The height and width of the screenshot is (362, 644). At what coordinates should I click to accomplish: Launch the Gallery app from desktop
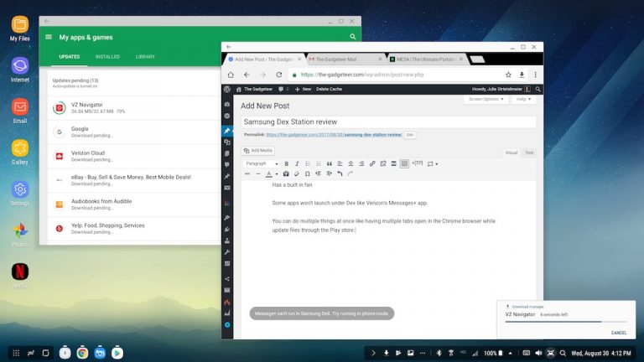pos(19,149)
